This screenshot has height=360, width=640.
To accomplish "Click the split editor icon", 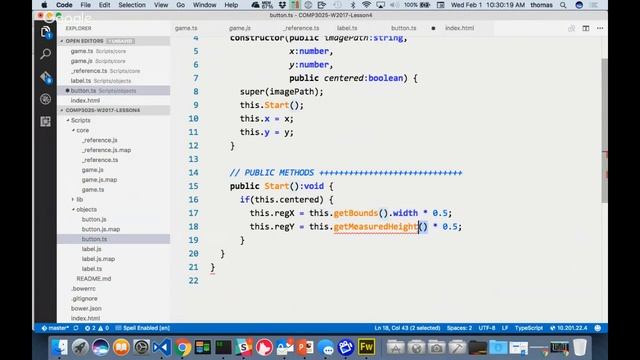I will click(x=586, y=28).
